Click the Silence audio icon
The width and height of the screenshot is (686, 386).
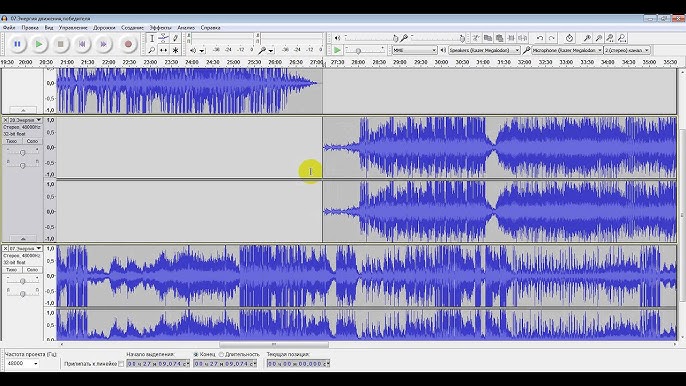click(x=522, y=39)
